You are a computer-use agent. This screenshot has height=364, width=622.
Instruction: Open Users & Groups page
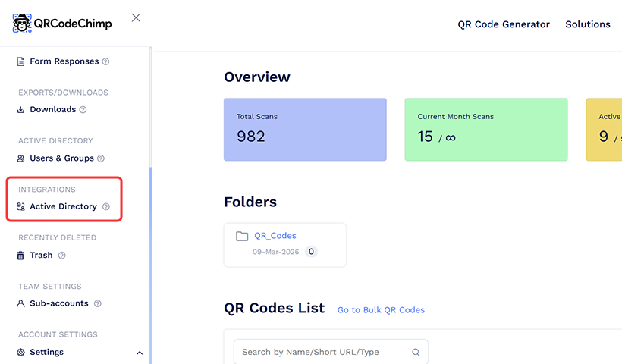pyautogui.click(x=61, y=158)
